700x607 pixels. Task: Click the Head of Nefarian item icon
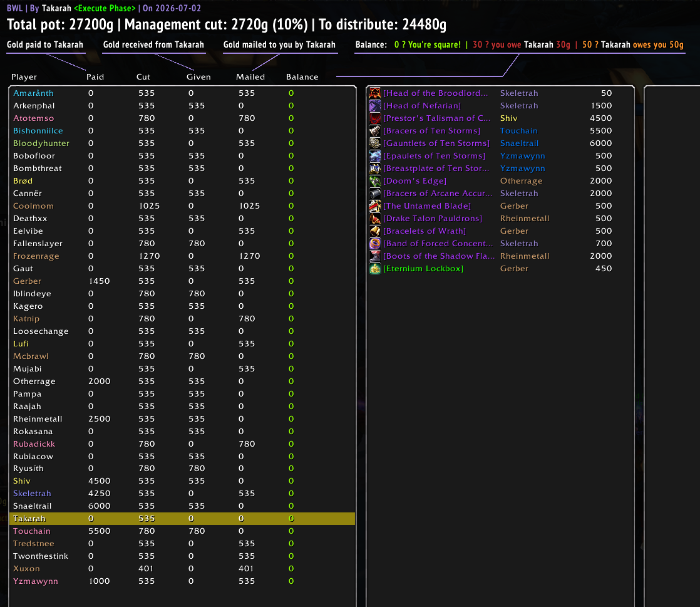point(375,105)
